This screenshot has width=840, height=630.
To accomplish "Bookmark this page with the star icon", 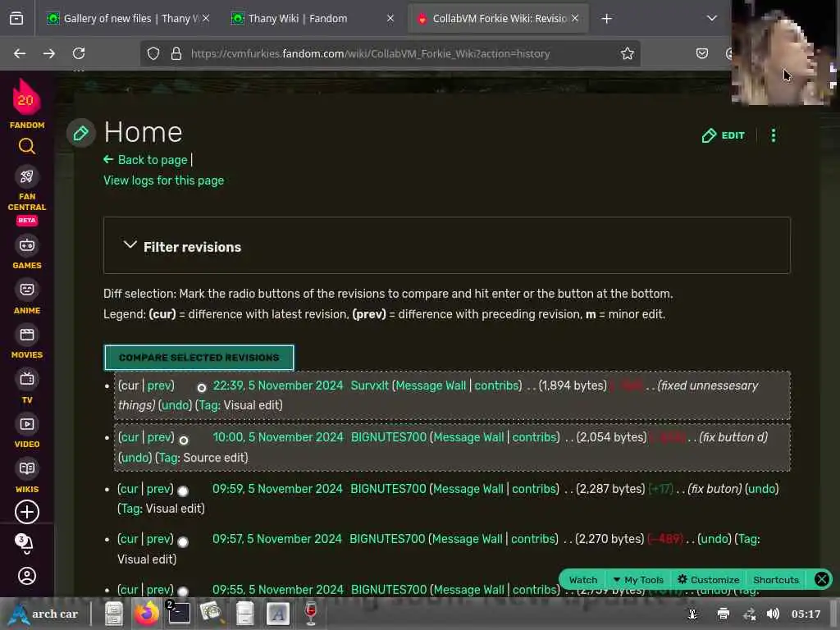I will [628, 53].
